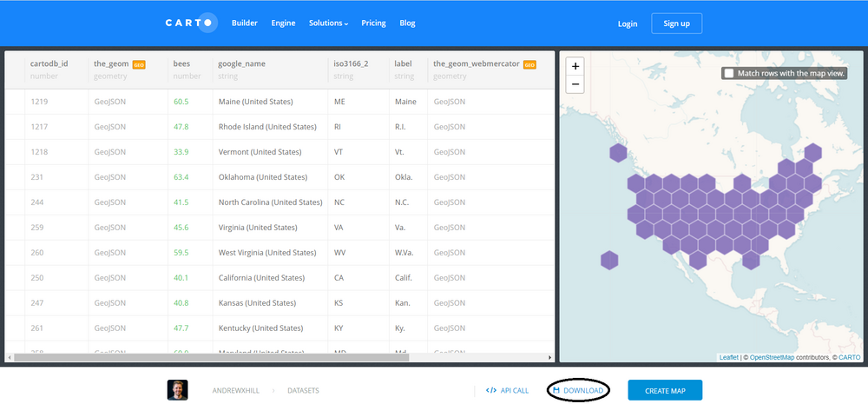This screenshot has width=868, height=404.
Task: Zoom out on the map
Action: tap(575, 84)
